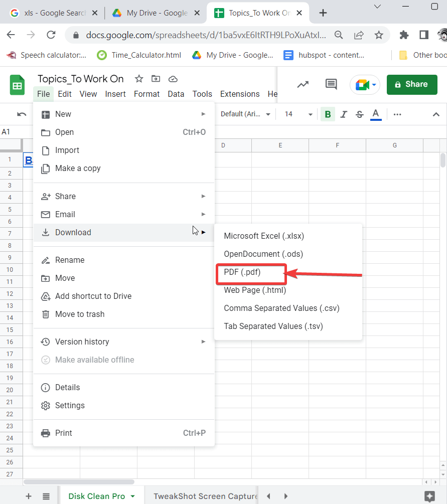Image resolution: width=447 pixels, height=504 pixels.
Task: Open the Tools menu
Action: tap(202, 94)
